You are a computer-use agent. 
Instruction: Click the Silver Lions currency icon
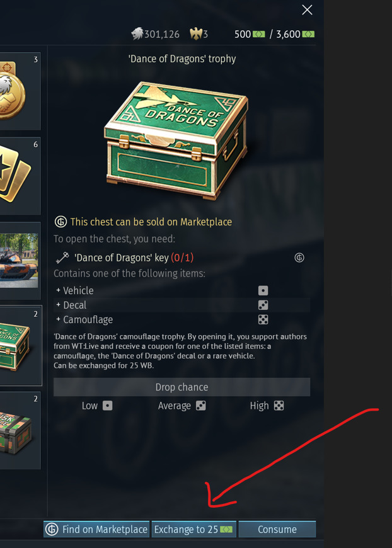(x=137, y=34)
